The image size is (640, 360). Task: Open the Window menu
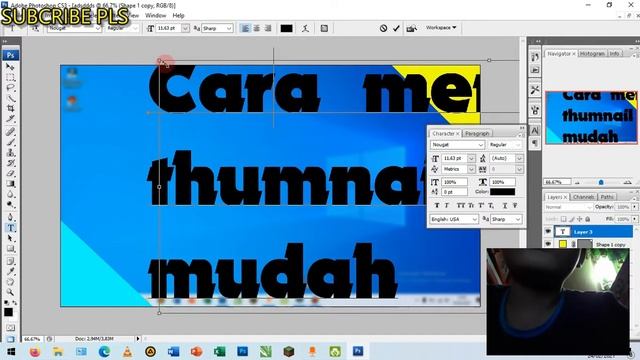point(156,16)
